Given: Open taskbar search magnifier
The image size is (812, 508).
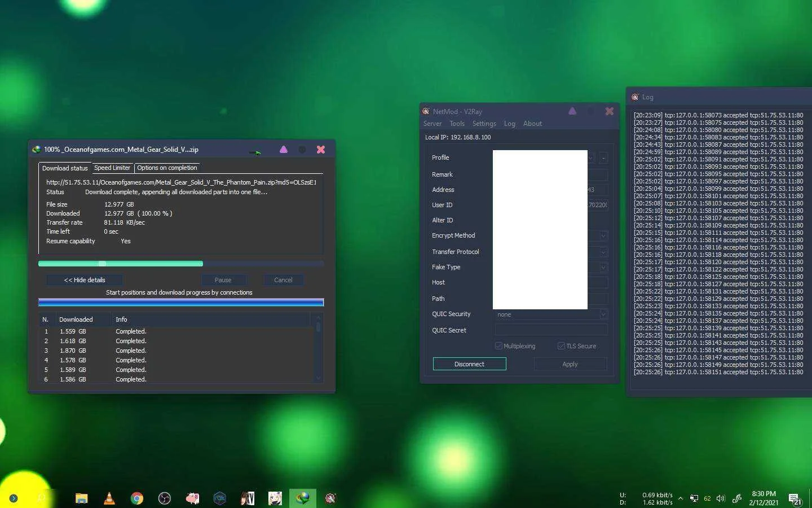Looking at the screenshot, I should [41, 498].
